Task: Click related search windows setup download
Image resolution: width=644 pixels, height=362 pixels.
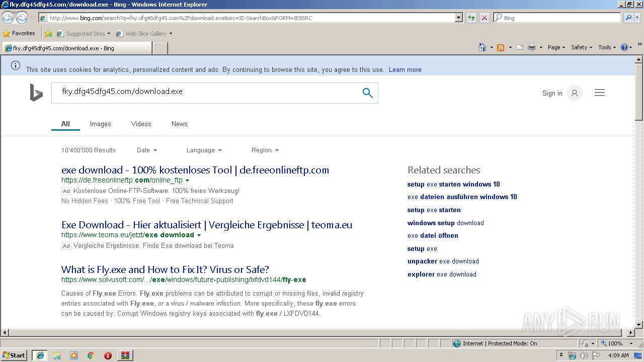Action: [446, 223]
